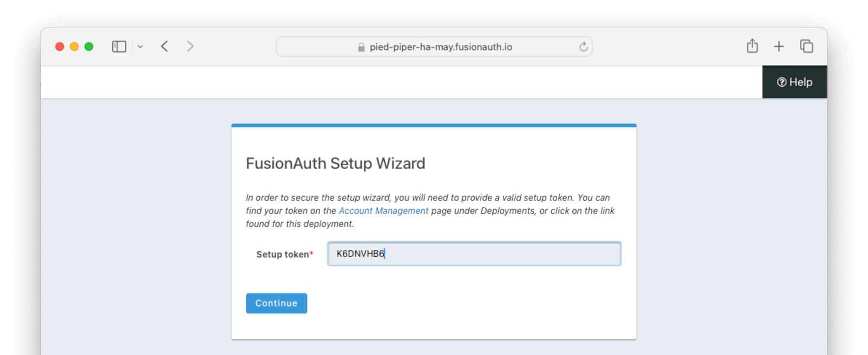Add a new tab with the plus icon
This screenshot has height=355, width=868.
click(778, 47)
